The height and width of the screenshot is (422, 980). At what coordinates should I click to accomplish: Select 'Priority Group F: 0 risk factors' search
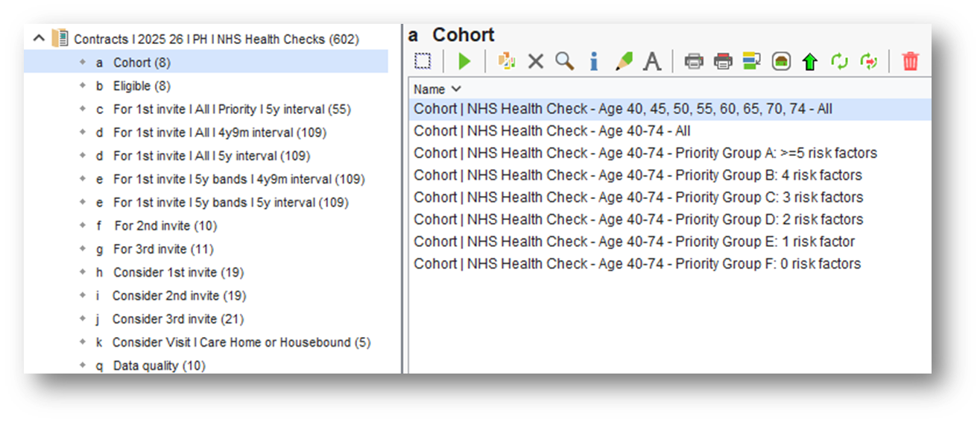coord(638,263)
